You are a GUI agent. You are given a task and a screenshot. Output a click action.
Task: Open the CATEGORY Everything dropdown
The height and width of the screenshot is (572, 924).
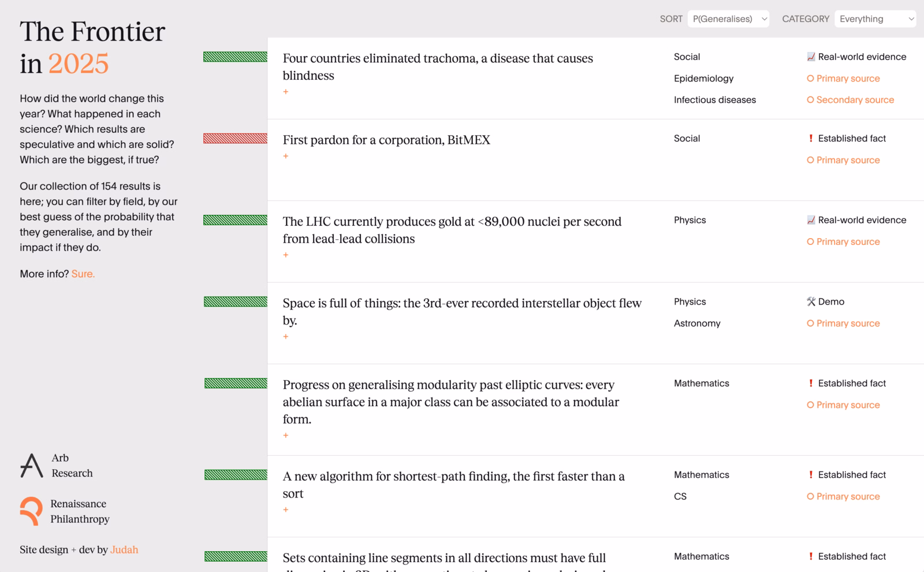pos(875,19)
